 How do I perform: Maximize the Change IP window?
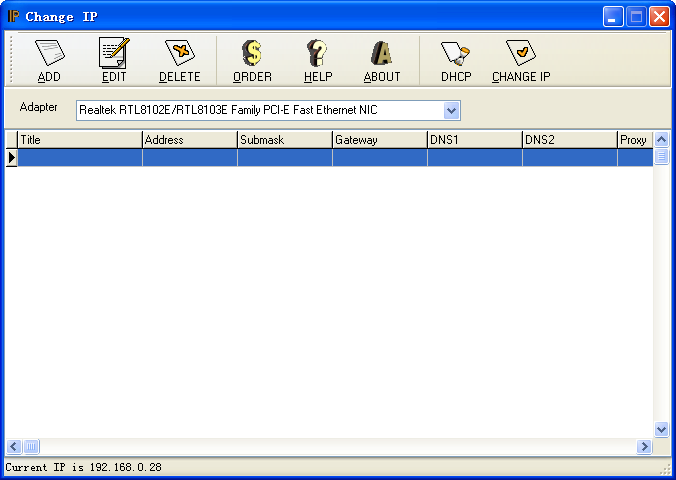[x=636, y=16]
